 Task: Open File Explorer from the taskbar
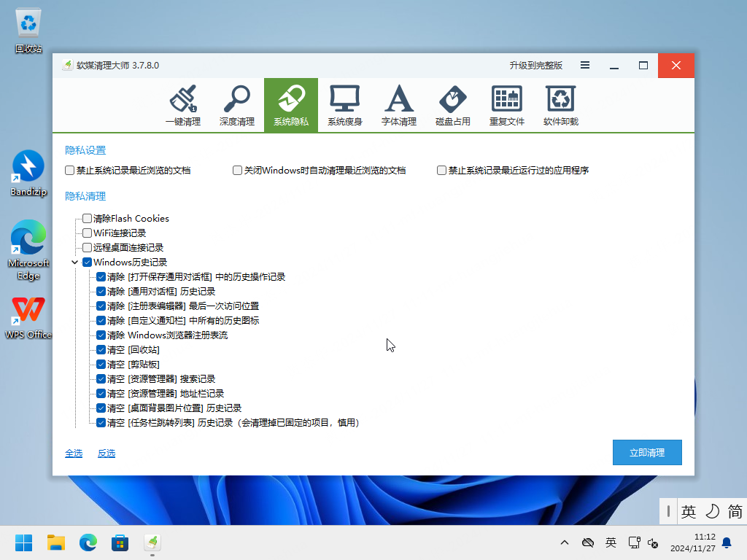pos(55,542)
